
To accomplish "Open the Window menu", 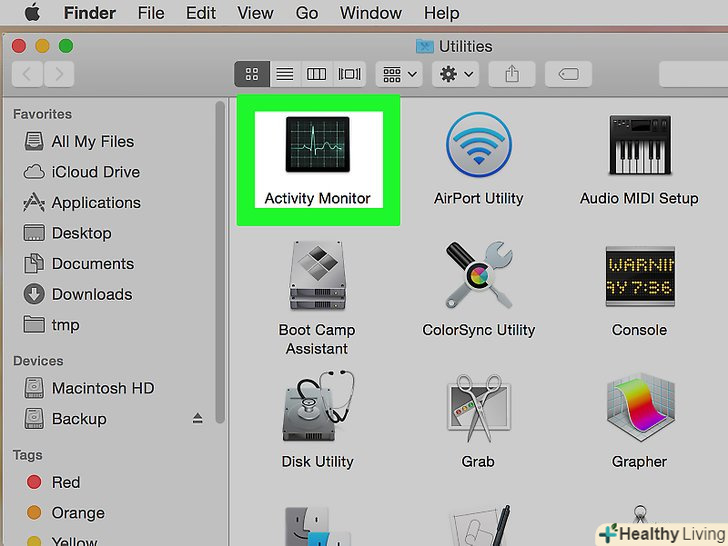I will [x=370, y=13].
